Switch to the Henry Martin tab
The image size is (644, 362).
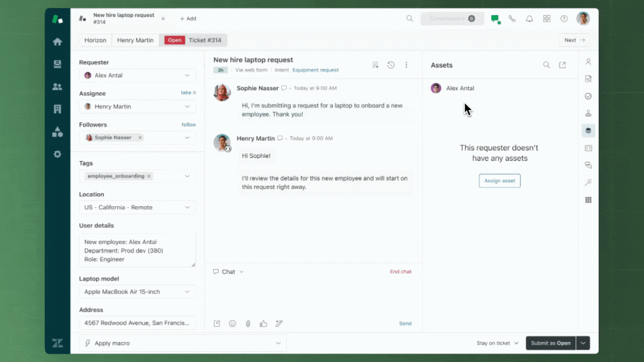tap(135, 40)
